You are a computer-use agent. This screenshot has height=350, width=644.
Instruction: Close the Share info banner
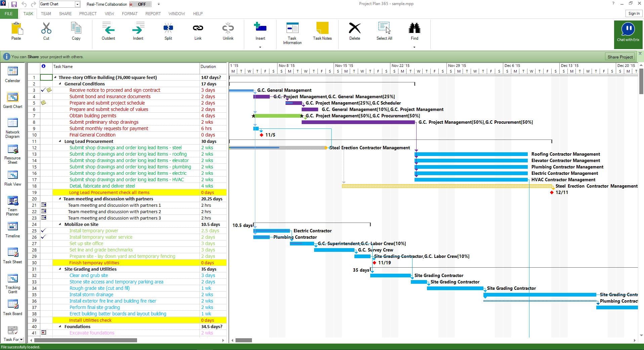[640, 53]
